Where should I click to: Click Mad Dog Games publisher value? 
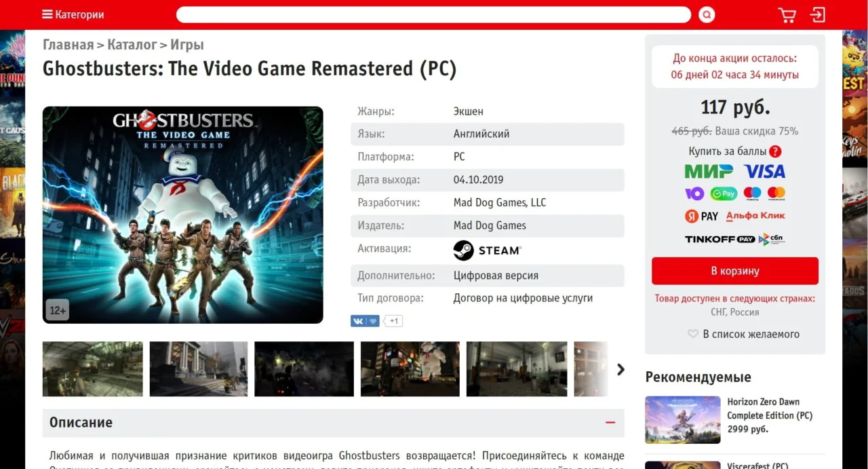(490, 225)
